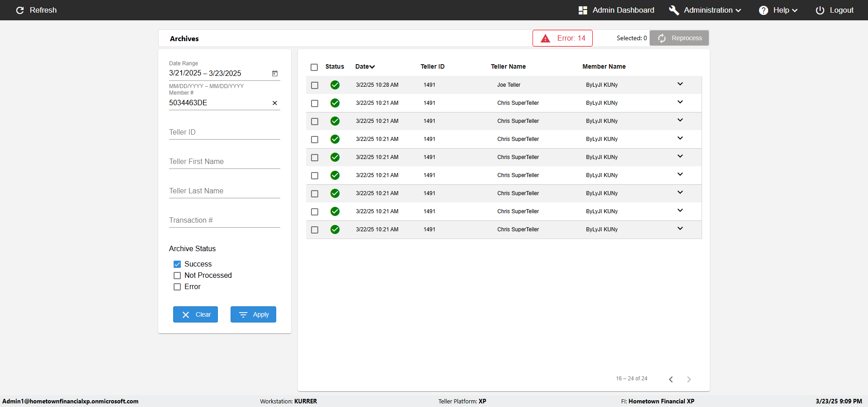Apply the archive filters
This screenshot has width=868, height=407.
(x=253, y=314)
